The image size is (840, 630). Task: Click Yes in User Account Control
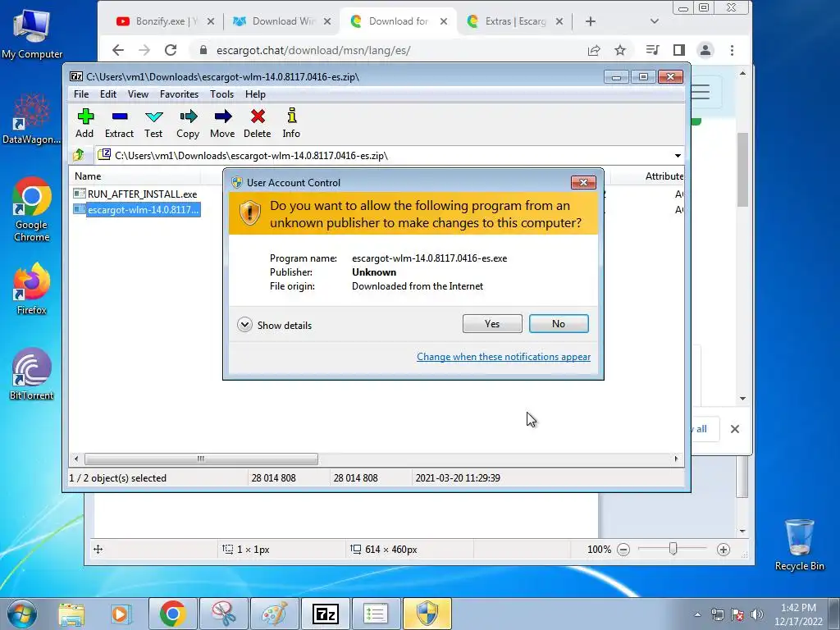point(492,323)
